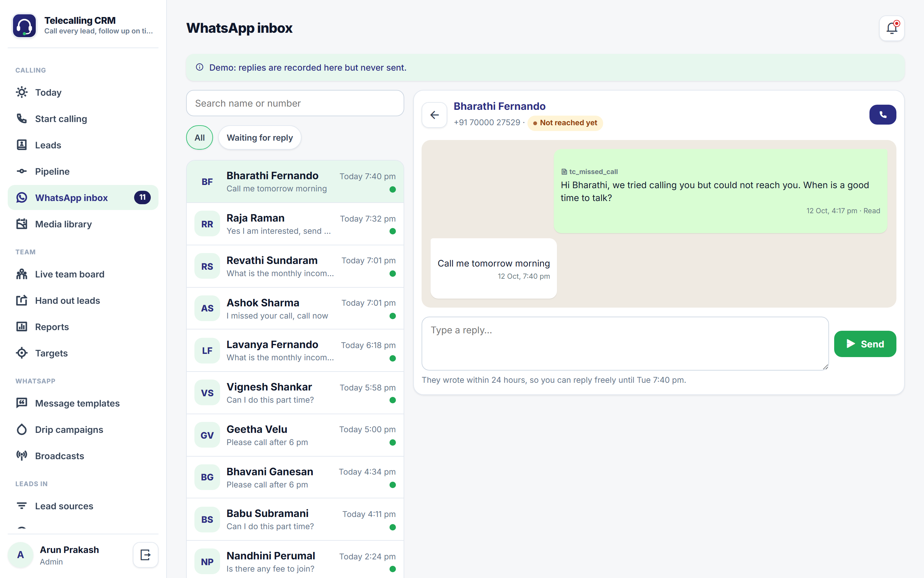
Task: Open the Message templates page
Action: click(x=83, y=403)
